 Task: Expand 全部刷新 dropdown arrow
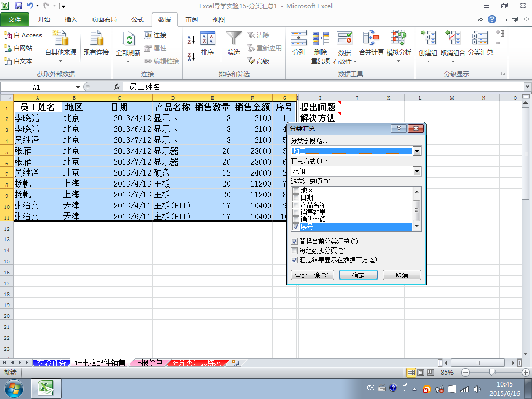coord(128,62)
